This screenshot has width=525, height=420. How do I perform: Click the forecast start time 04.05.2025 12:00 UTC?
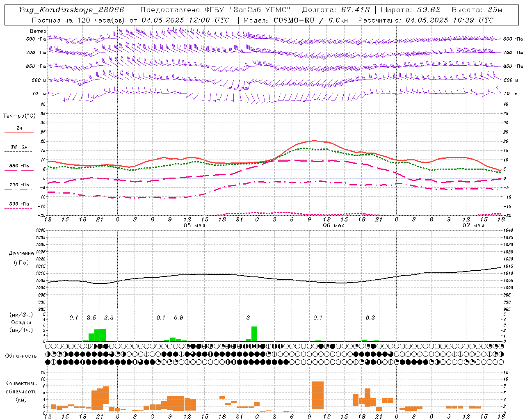(185, 20)
